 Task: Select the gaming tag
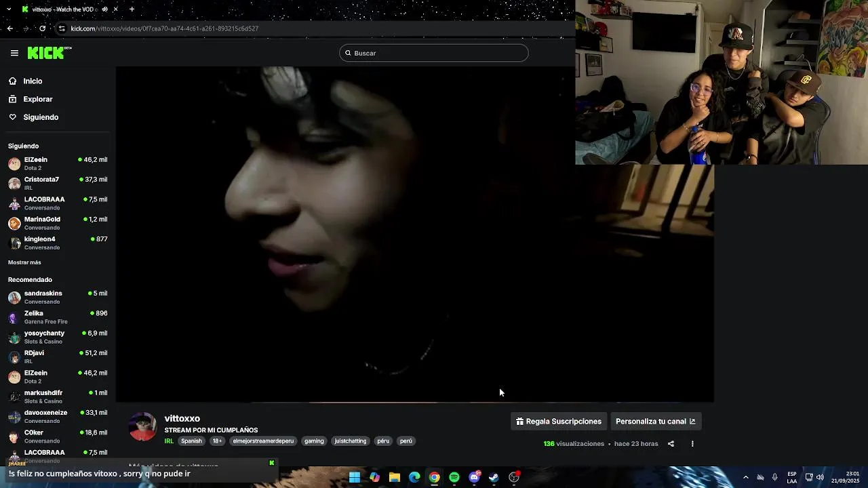click(x=314, y=441)
